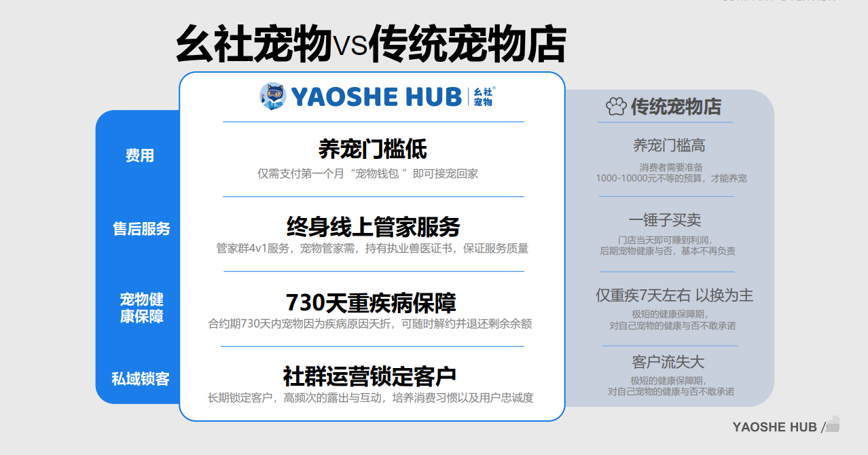This screenshot has height=455, width=868.
Task: Click the blue YAOSHE HUB wordmark
Action: click(376, 97)
